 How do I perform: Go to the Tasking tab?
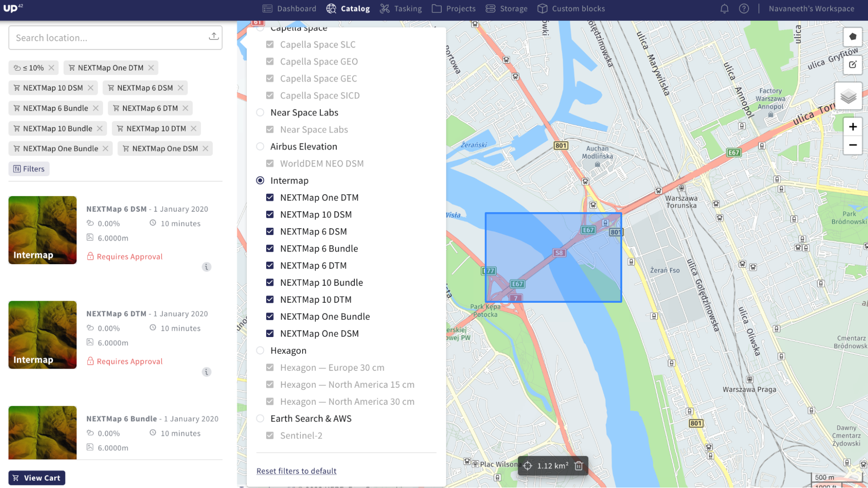401,9
